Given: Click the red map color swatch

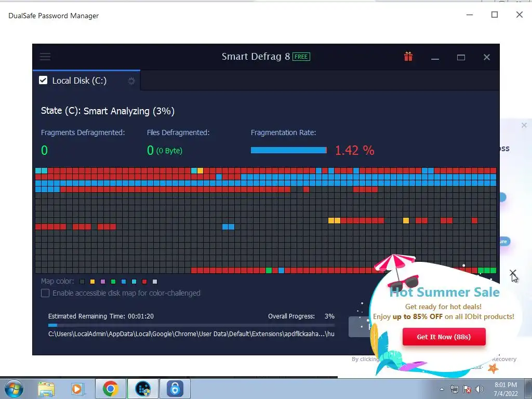Looking at the screenshot, I should [144, 282].
